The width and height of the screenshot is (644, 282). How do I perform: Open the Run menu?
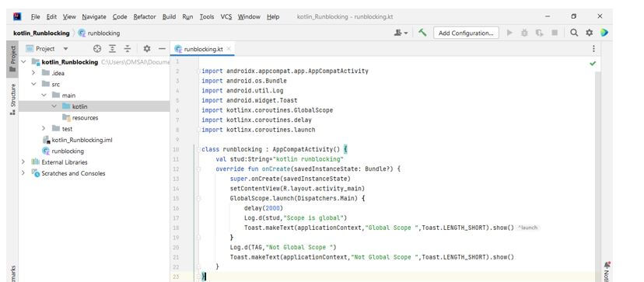tap(187, 17)
